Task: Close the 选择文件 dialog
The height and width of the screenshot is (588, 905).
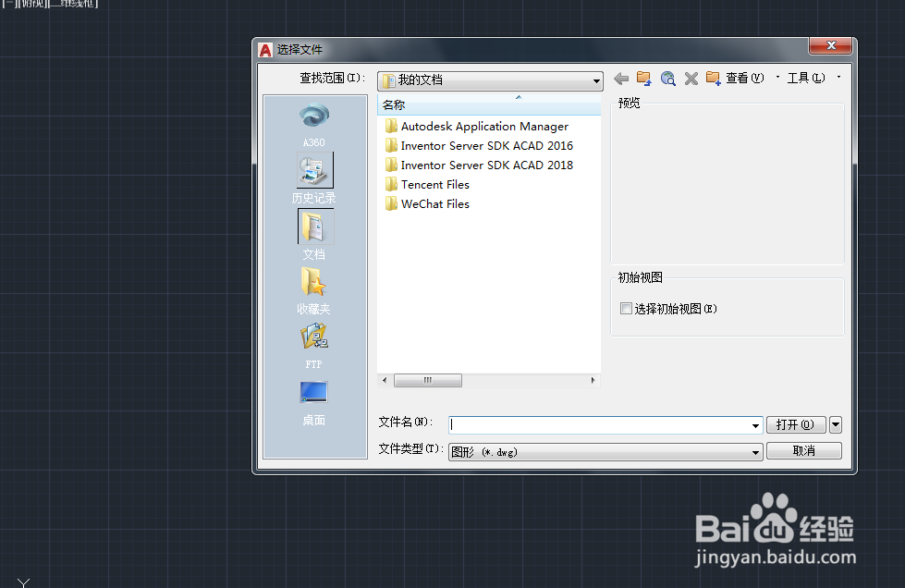Action: pyautogui.click(x=830, y=45)
